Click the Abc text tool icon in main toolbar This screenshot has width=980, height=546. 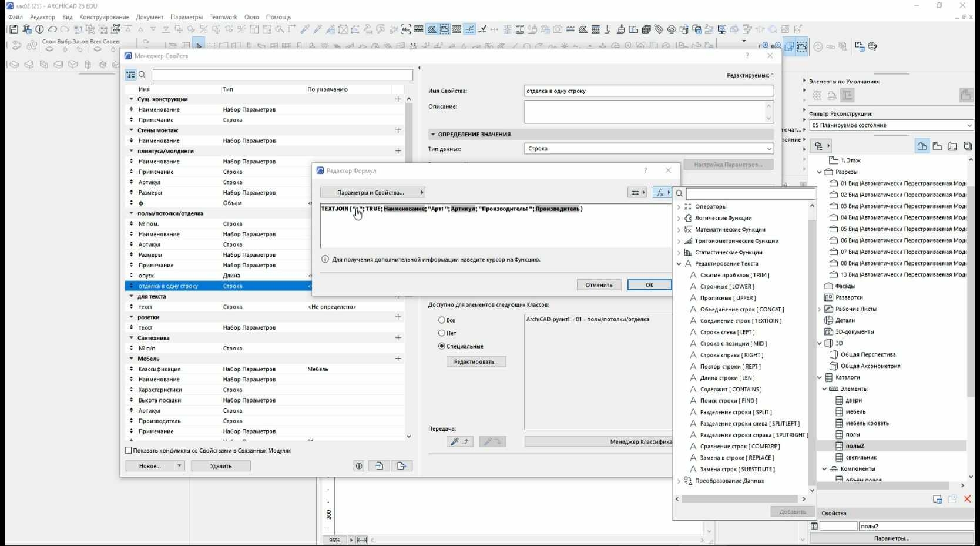(x=406, y=29)
